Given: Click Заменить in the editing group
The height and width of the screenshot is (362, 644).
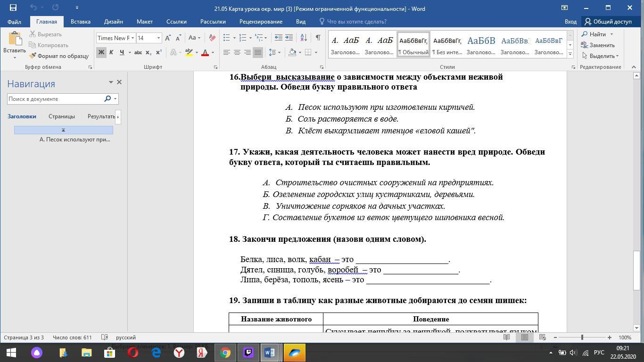Looking at the screenshot, I should click(x=598, y=45).
